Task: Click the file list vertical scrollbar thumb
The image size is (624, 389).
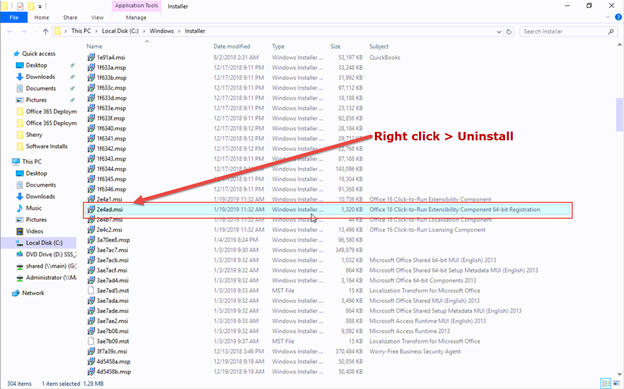Action: 620,114
